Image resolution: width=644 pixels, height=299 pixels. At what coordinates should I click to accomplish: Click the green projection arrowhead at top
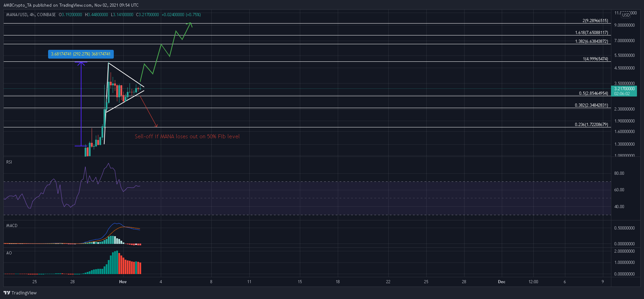click(x=190, y=23)
